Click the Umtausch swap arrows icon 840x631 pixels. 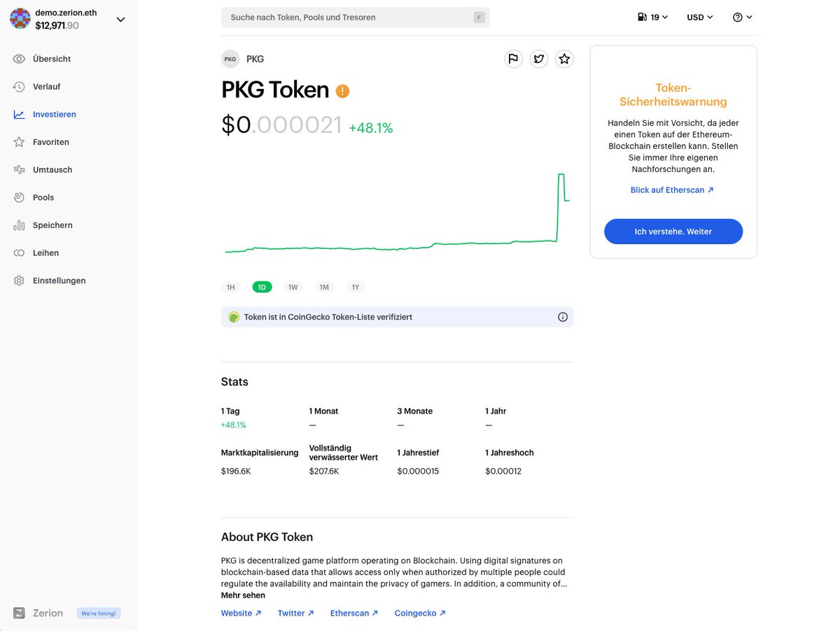click(x=19, y=170)
